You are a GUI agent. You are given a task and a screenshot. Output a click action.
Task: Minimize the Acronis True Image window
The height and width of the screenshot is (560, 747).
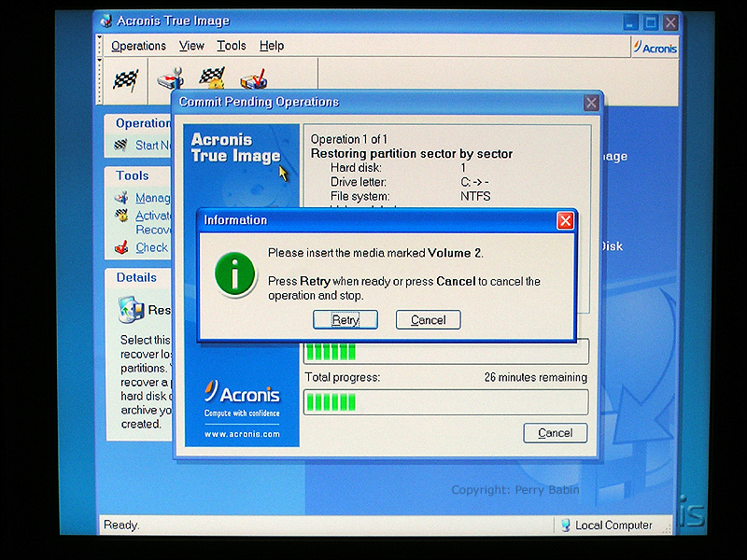tap(631, 22)
